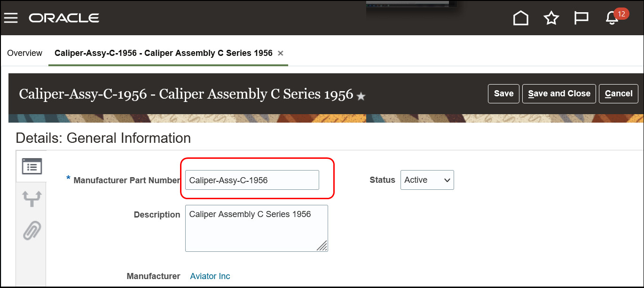The image size is (644, 288).
Task: Click Save and Close
Action: (x=559, y=93)
